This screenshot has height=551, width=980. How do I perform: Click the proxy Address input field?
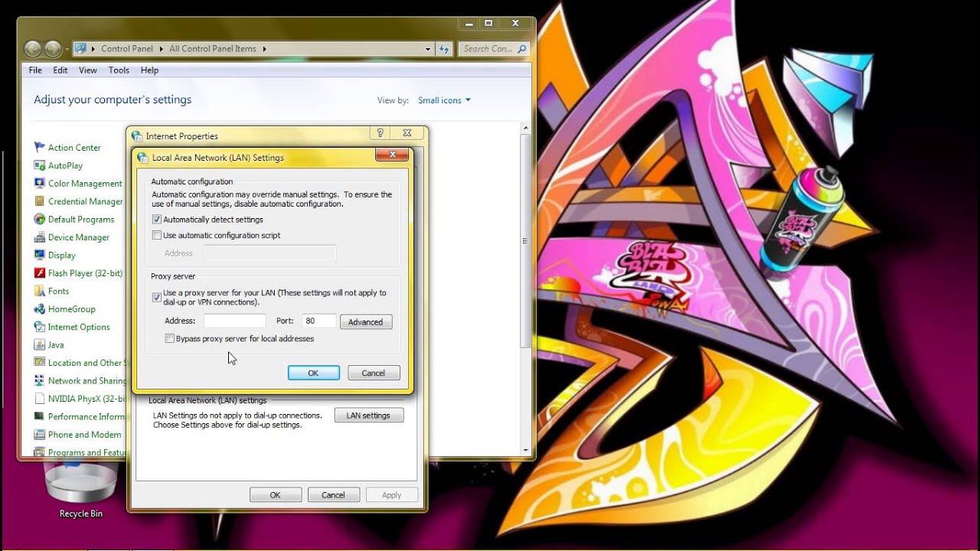click(235, 321)
